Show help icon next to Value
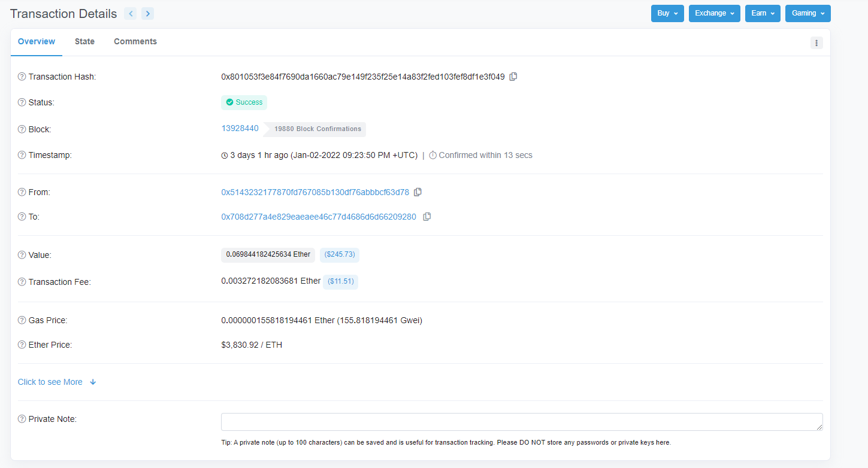Image resolution: width=868 pixels, height=468 pixels. coord(22,255)
